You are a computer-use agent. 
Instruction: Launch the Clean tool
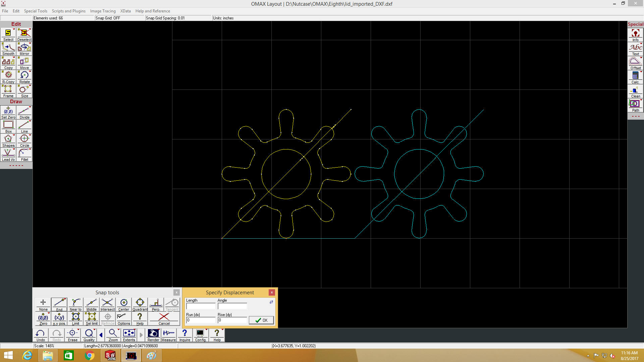coord(635,91)
